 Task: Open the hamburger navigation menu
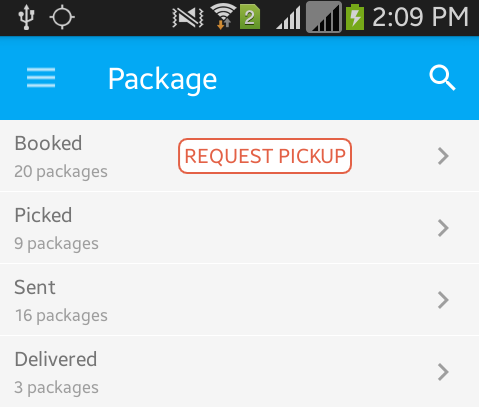[x=41, y=78]
